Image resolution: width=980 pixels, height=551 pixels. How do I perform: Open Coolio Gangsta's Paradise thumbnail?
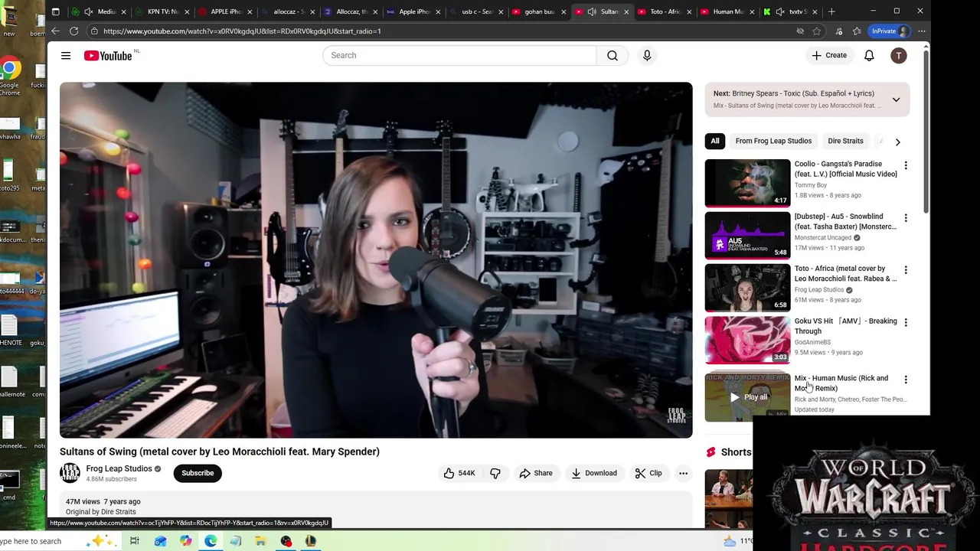(x=747, y=183)
